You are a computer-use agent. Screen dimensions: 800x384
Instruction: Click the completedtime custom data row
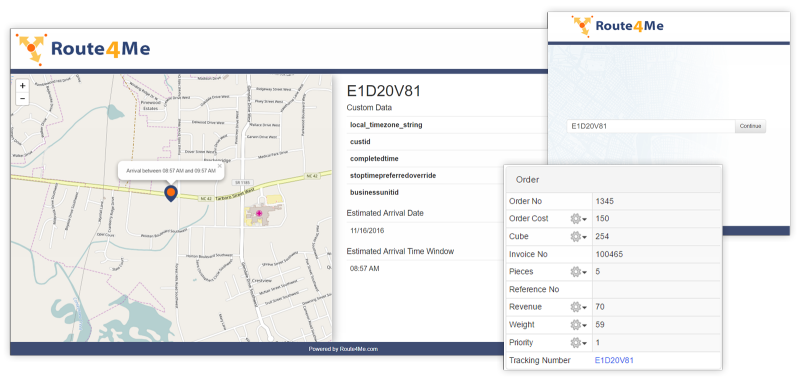tap(447, 159)
